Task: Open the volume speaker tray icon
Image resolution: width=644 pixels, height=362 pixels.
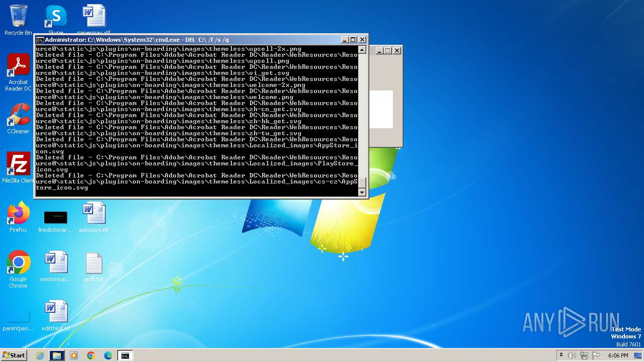Action: coord(572,355)
